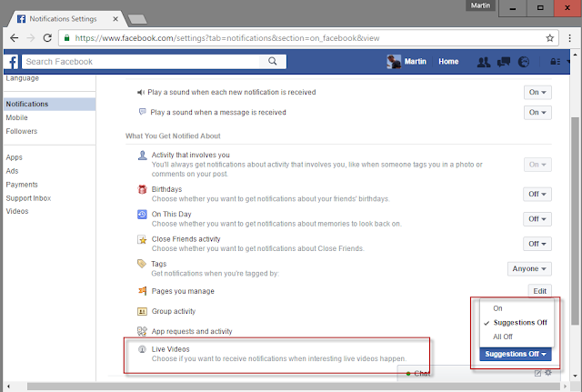582x392 pixels.
Task: Close the Notifications Settings tab
Action: pyautogui.click(x=115, y=18)
